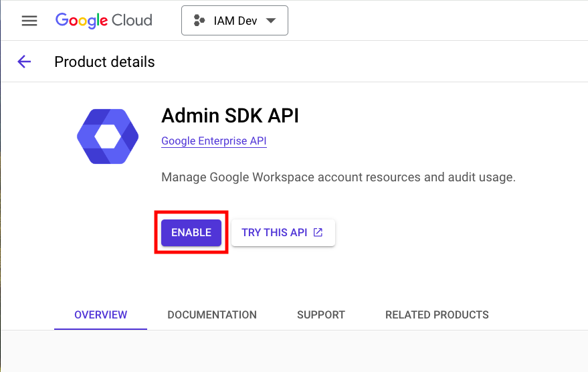Switch to the OVERVIEW tab

100,314
